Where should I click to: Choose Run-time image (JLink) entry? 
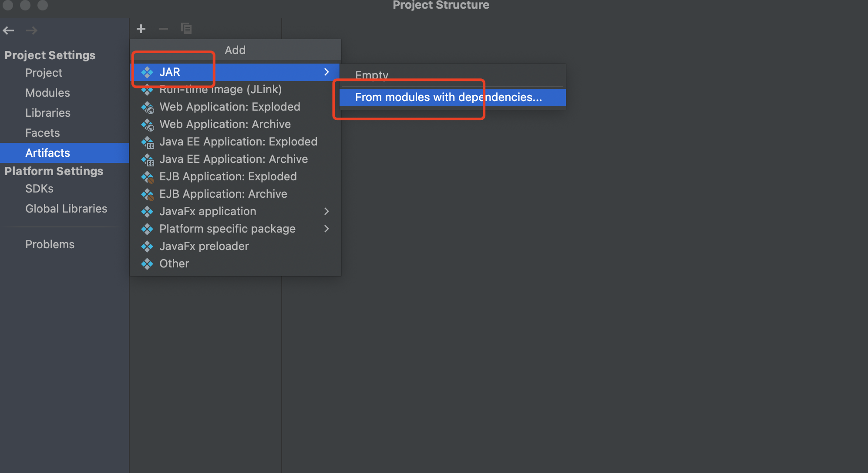click(x=236, y=89)
